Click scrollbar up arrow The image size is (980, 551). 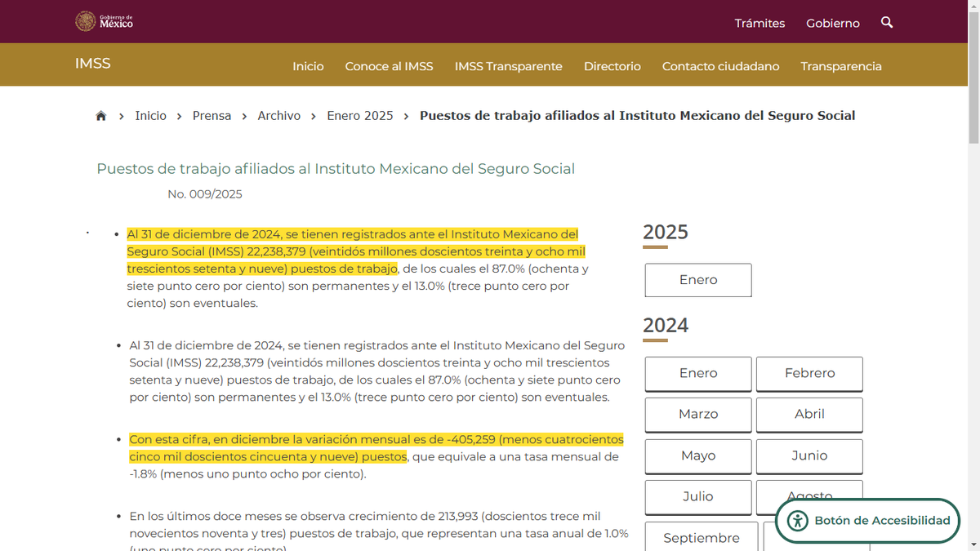tap(973, 7)
